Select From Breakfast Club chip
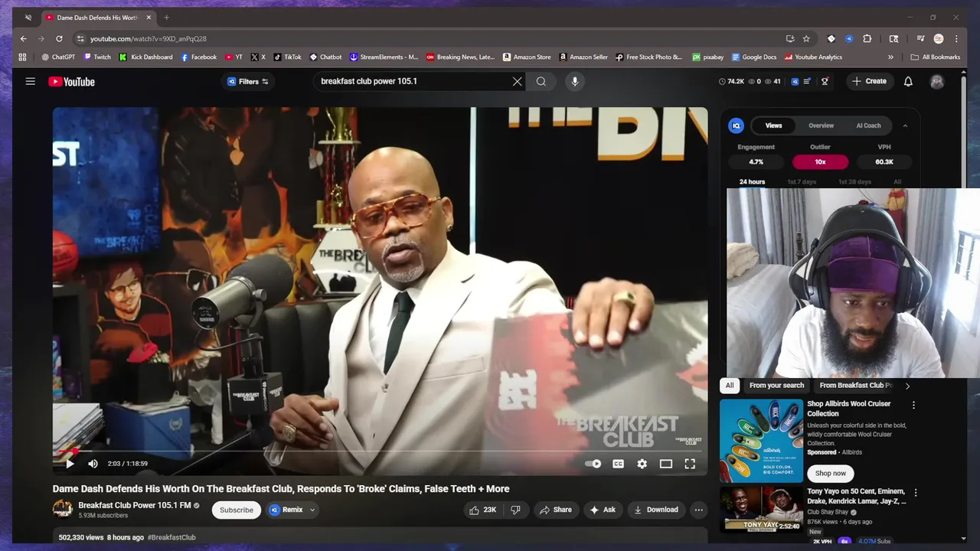 click(x=855, y=386)
